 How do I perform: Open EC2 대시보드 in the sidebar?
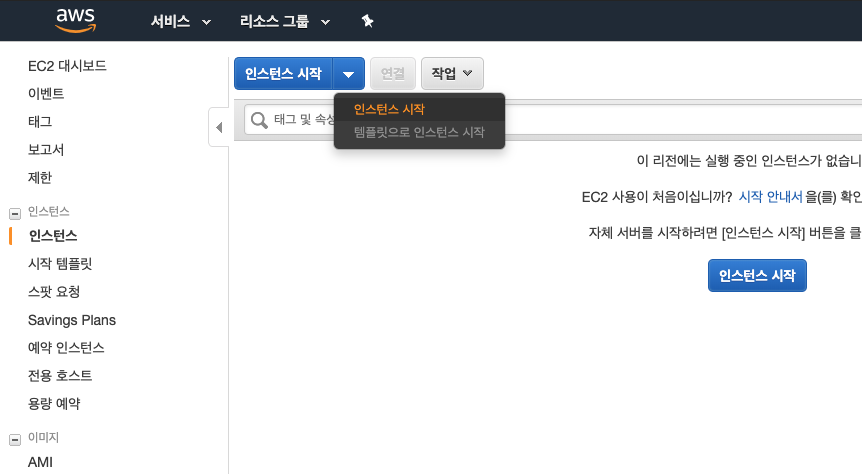67,66
